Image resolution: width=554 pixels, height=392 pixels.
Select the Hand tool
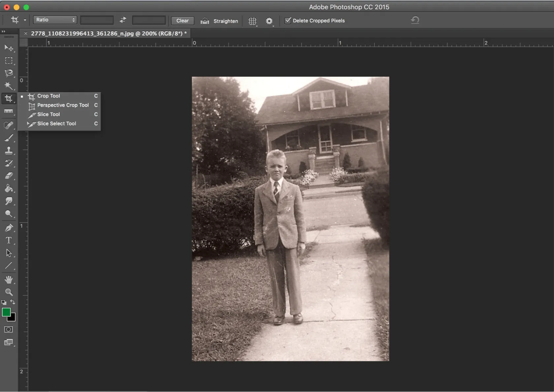click(x=9, y=280)
